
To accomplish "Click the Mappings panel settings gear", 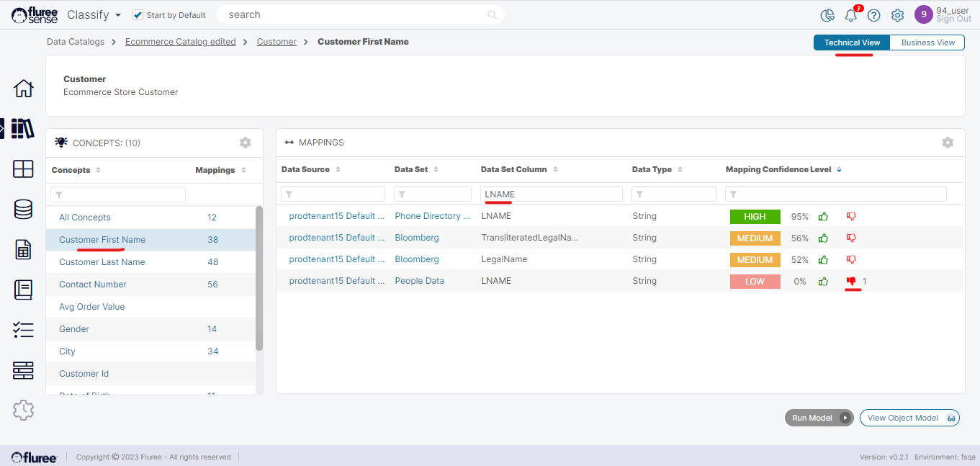I will pos(948,143).
